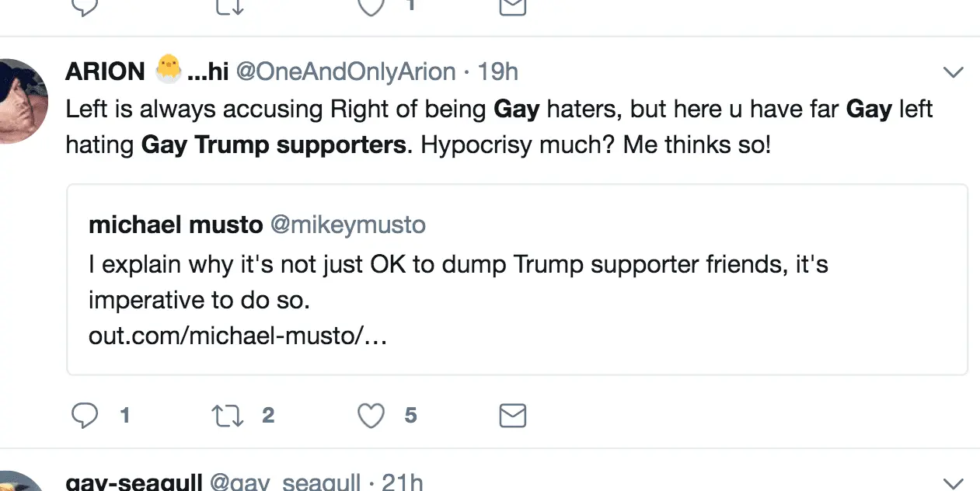
Task: Click the gay-seagull username
Action: coord(133,482)
